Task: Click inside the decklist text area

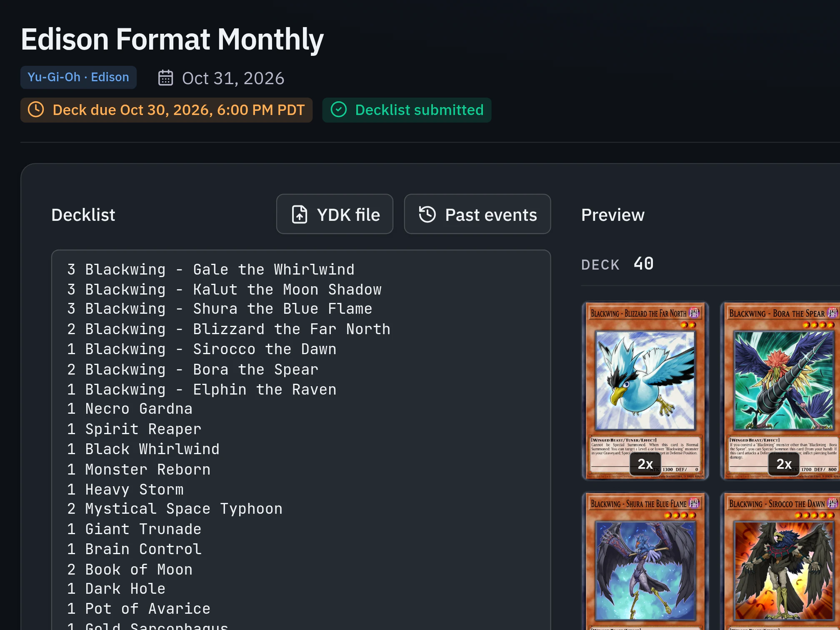Action: [301, 440]
